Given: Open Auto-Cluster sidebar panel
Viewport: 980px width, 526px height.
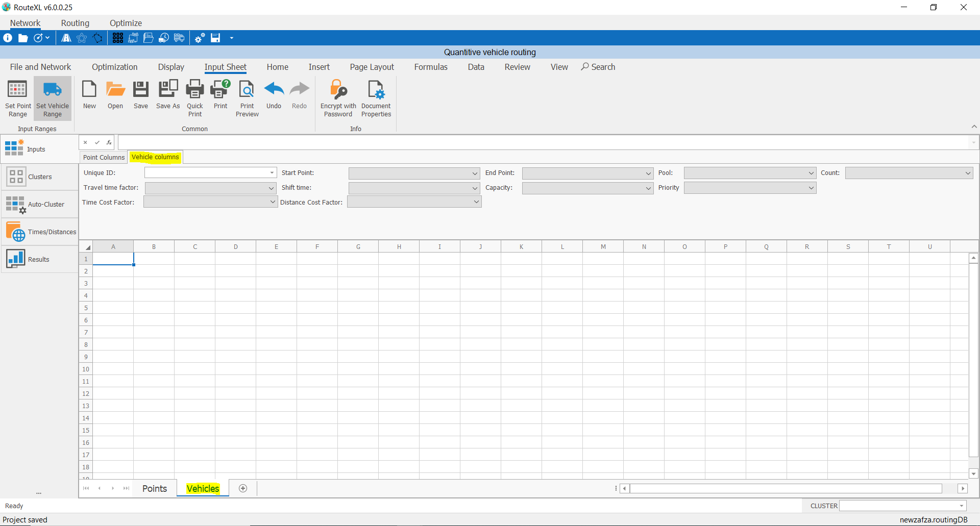Looking at the screenshot, I should 39,204.
